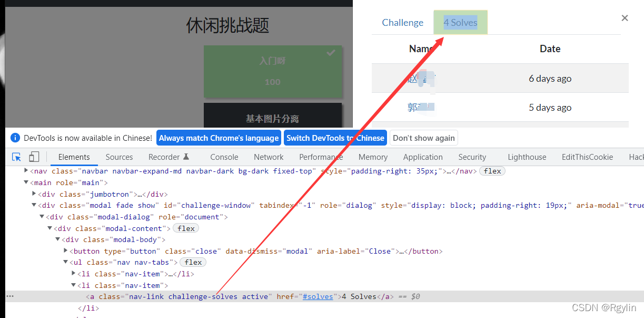Switch to the Console tab

(x=224, y=157)
